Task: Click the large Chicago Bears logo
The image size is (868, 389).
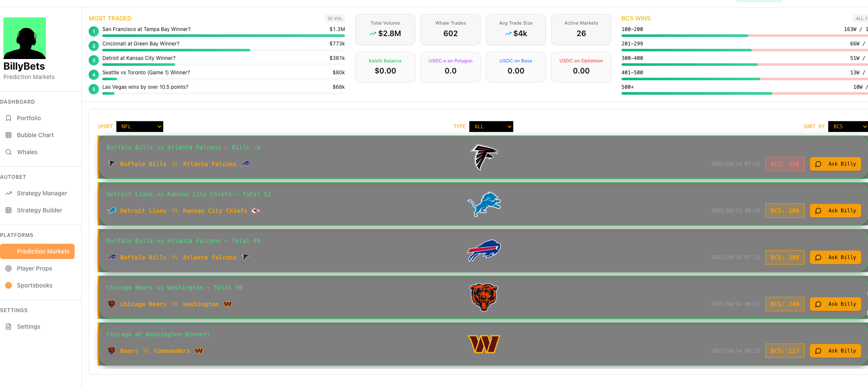Action: 484,297
